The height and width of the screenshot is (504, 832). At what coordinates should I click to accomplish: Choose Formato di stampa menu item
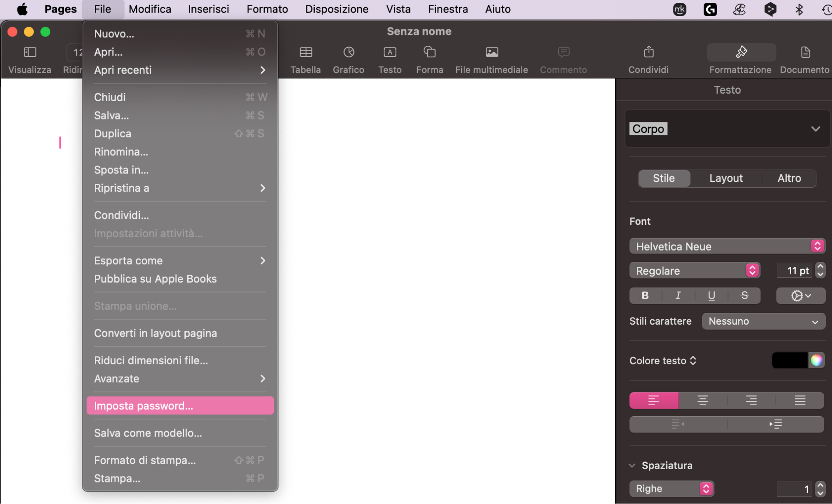coord(180,460)
